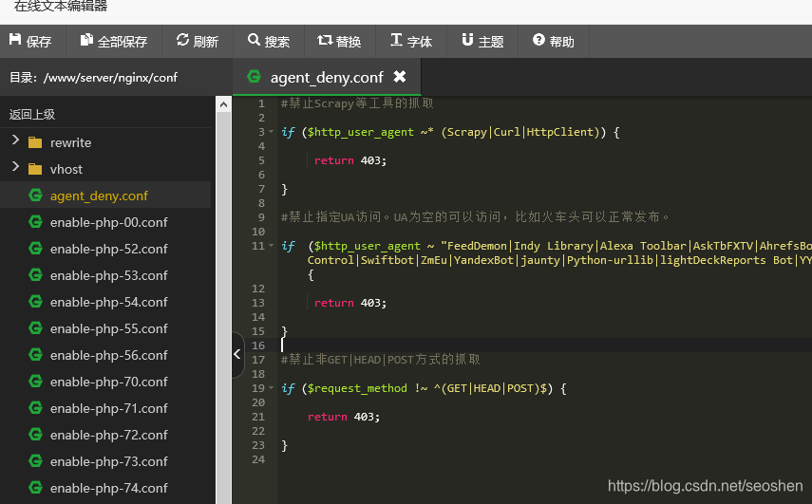Open the 替换 (Replace) tool

pos(340,42)
